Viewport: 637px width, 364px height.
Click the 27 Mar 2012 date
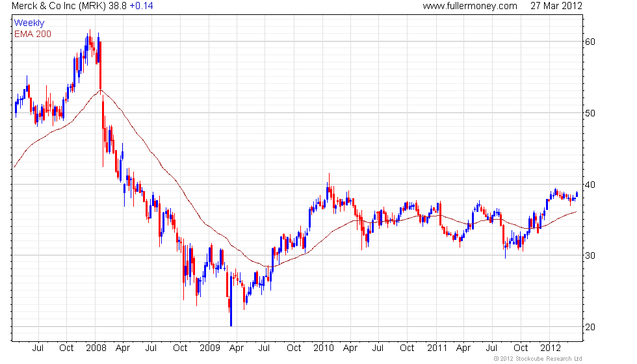click(556, 6)
